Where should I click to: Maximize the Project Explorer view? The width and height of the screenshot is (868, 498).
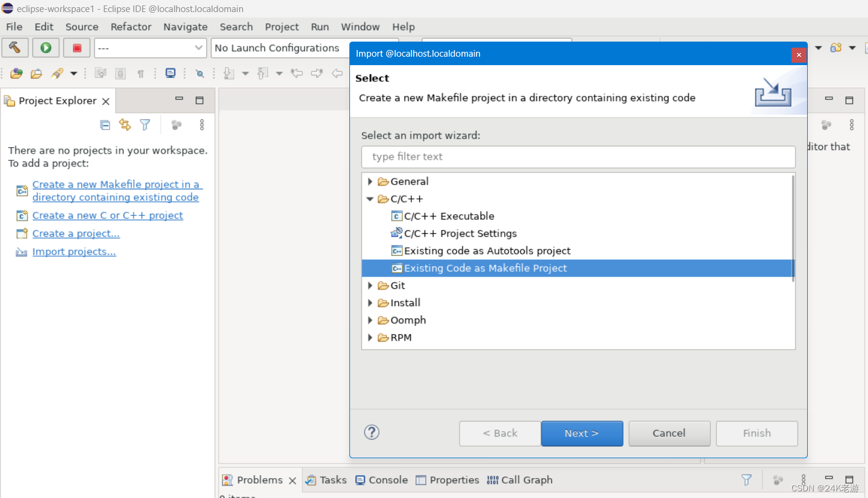point(199,100)
